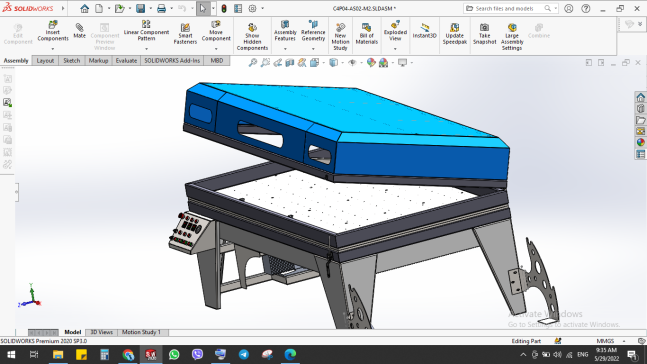Click the Previous View icon
The height and width of the screenshot is (364, 647).
[278, 63]
